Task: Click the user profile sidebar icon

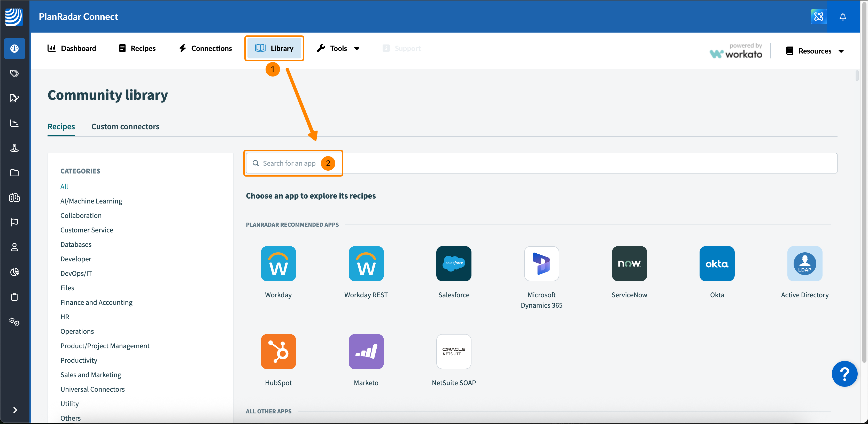Action: (14, 247)
